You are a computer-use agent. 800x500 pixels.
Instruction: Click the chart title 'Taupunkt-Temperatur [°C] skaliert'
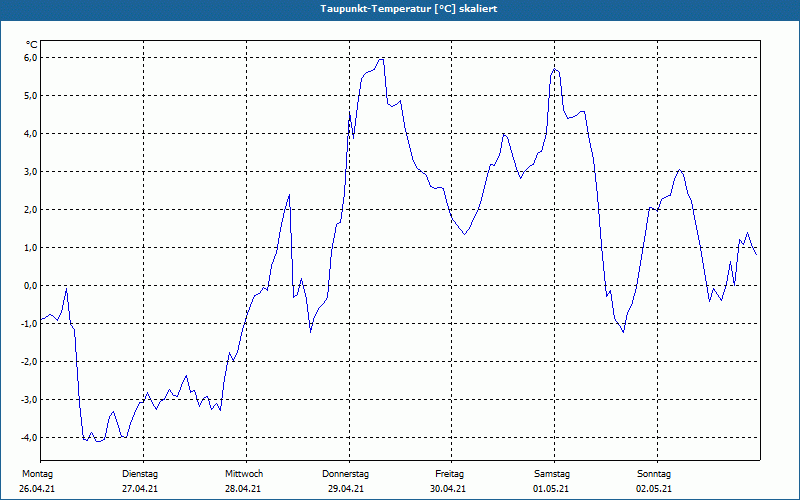point(409,9)
